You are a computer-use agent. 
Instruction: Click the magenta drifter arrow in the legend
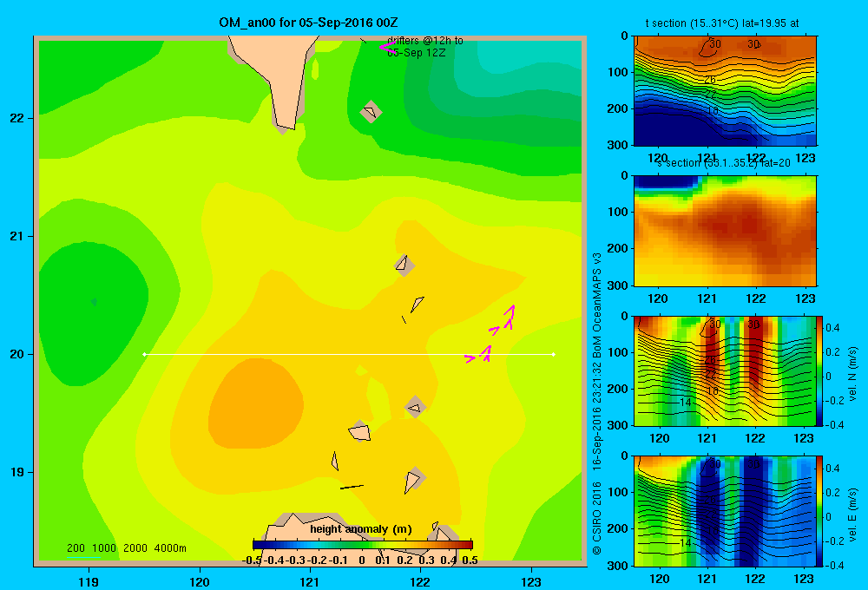(x=387, y=47)
